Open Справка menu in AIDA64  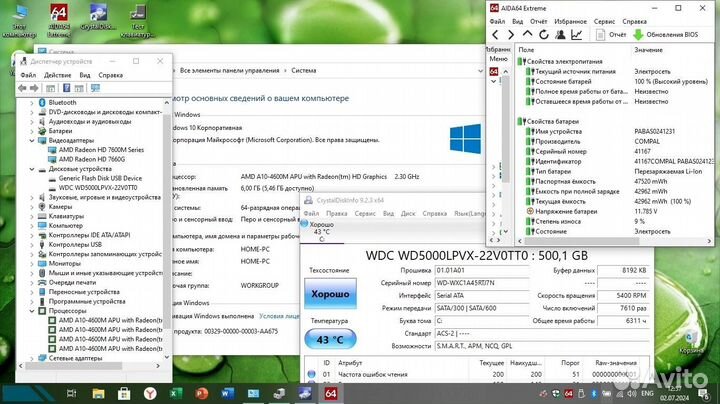[635, 22]
